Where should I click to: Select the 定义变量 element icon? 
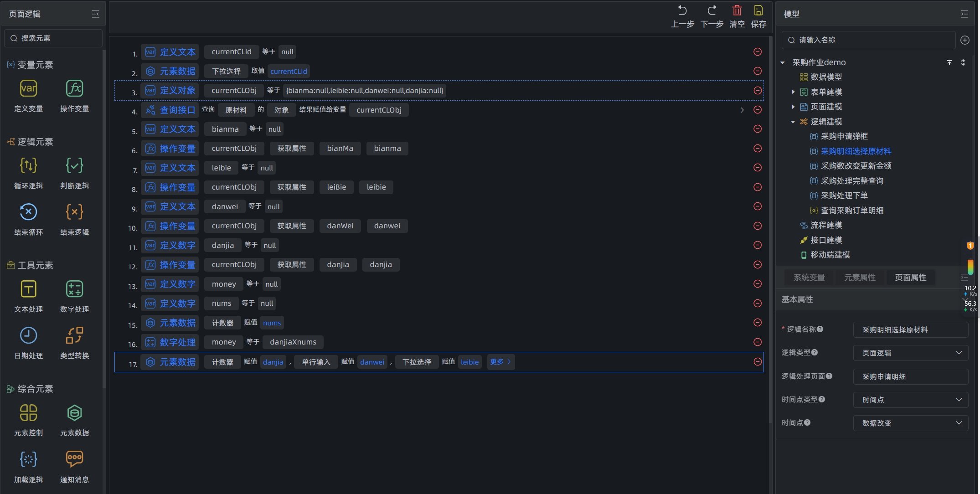pyautogui.click(x=28, y=88)
